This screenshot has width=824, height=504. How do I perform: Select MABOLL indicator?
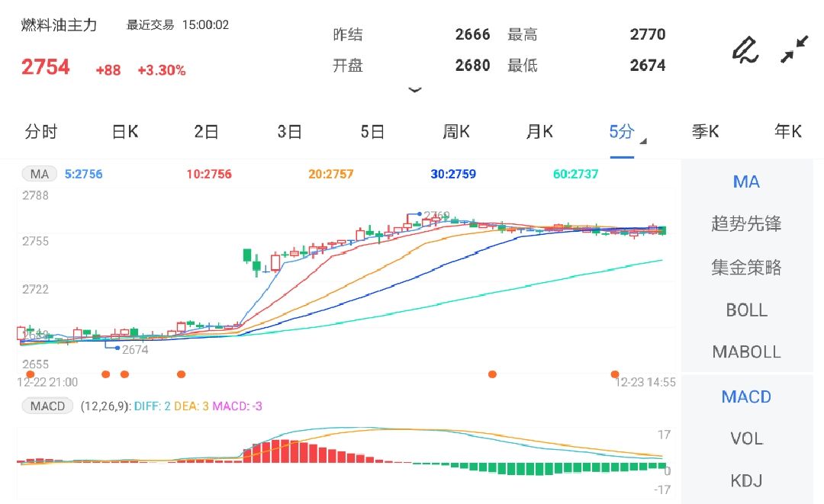click(x=746, y=352)
